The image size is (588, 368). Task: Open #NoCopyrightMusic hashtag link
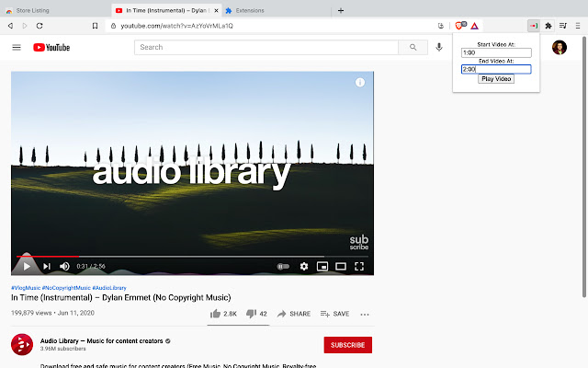point(66,288)
